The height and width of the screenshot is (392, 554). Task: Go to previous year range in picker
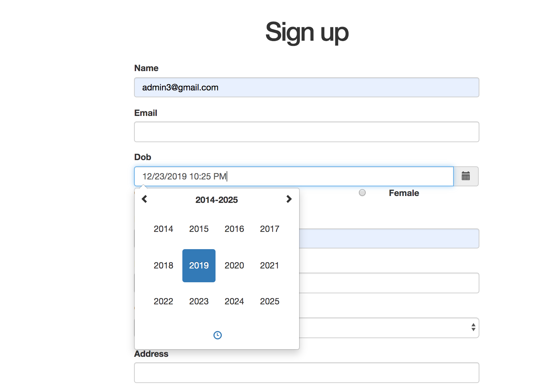tap(145, 199)
